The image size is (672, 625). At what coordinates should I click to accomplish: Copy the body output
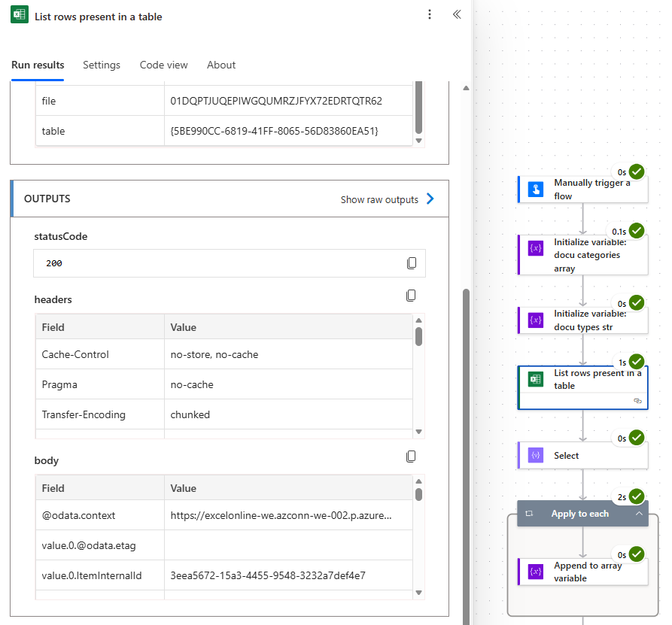[411, 457]
